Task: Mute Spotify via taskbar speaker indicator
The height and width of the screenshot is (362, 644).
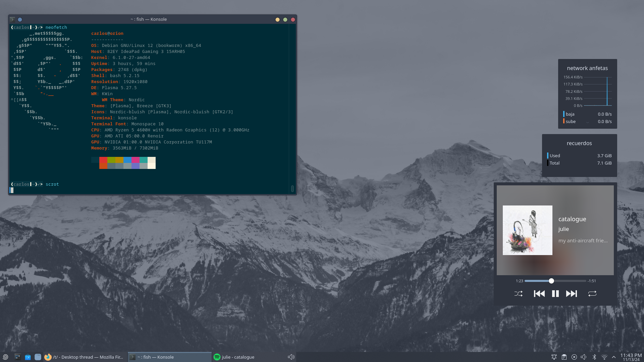Action: pos(291,357)
